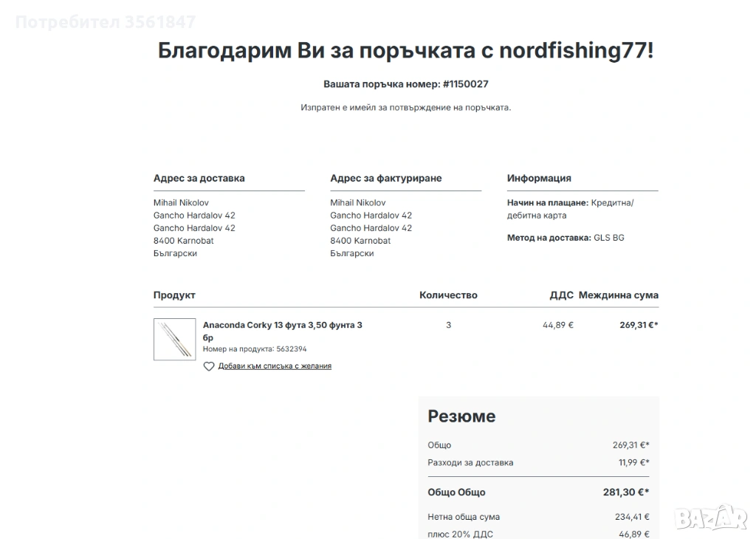Click the heart icon beside the wishlist link
756x539 pixels.
[x=209, y=366]
